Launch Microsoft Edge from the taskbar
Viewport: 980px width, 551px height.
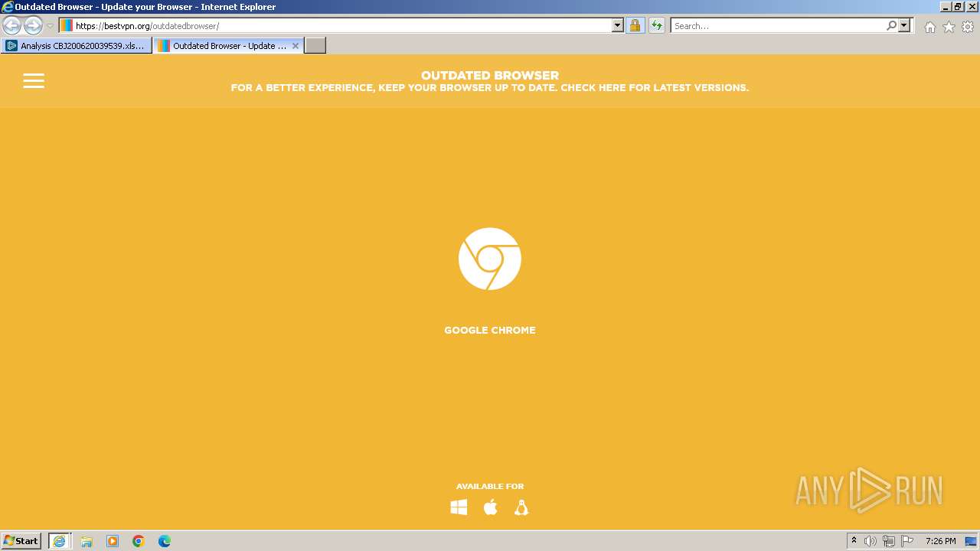coord(165,541)
